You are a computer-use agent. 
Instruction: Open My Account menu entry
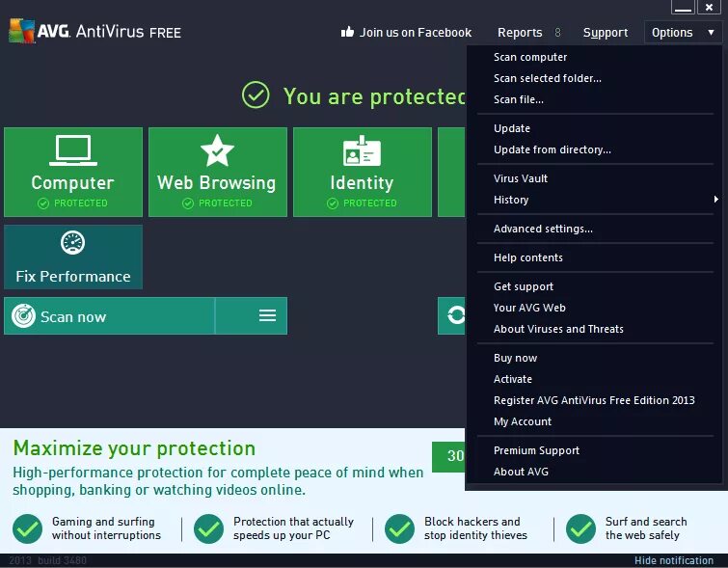(523, 422)
